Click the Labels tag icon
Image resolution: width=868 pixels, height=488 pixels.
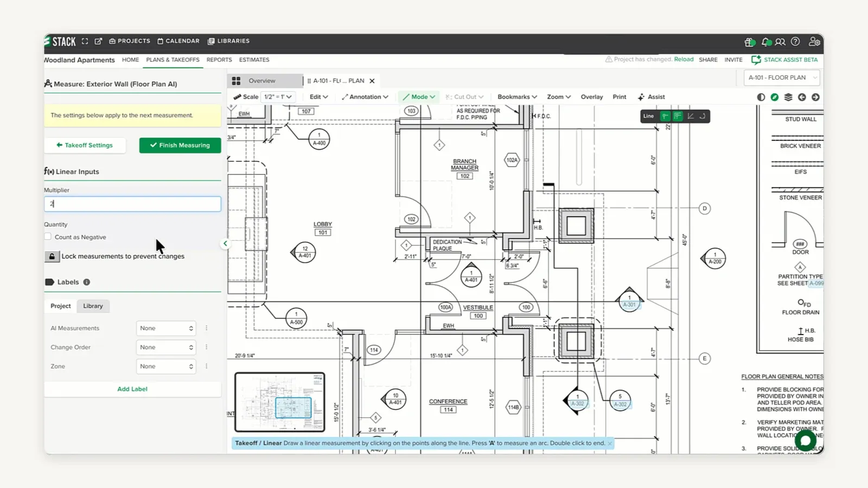pos(49,282)
